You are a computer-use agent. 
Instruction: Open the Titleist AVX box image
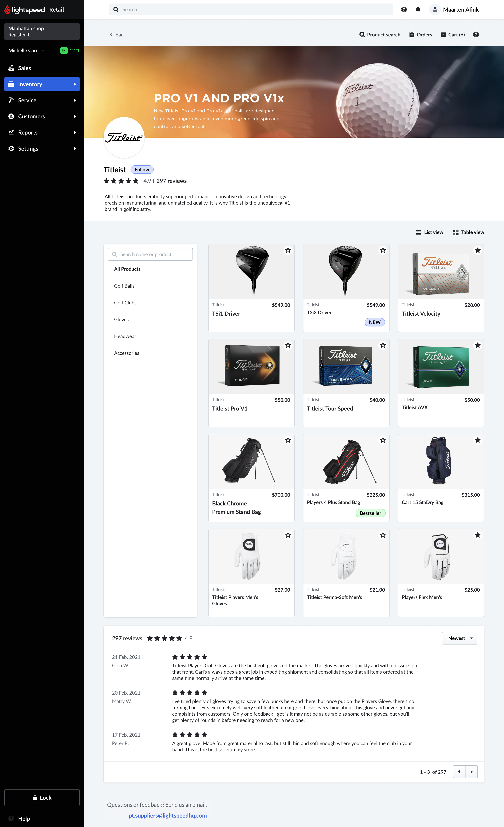pyautogui.click(x=441, y=367)
